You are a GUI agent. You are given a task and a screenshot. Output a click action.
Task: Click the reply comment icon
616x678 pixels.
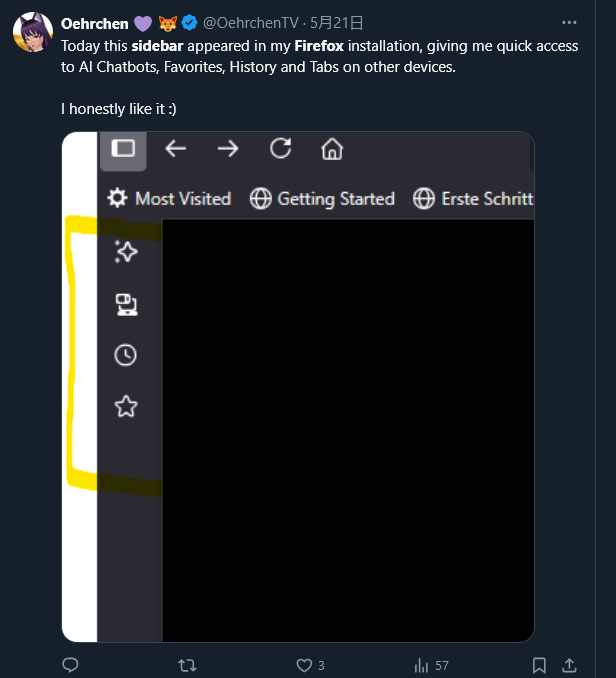pyautogui.click(x=70, y=665)
